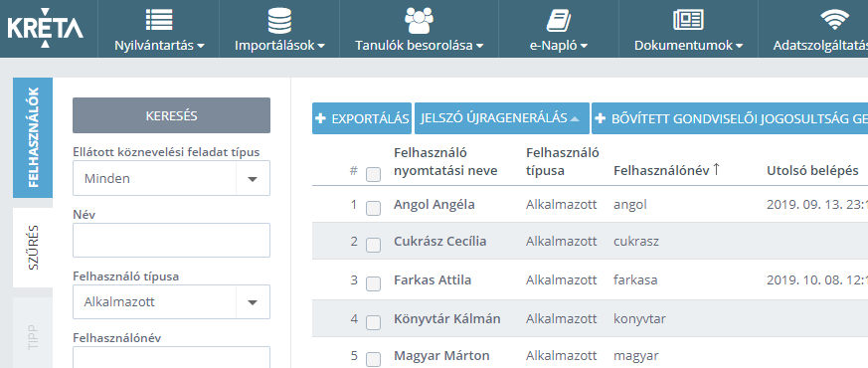Click the plus icon on Exportálás
The width and height of the screenshot is (868, 368).
(320, 118)
